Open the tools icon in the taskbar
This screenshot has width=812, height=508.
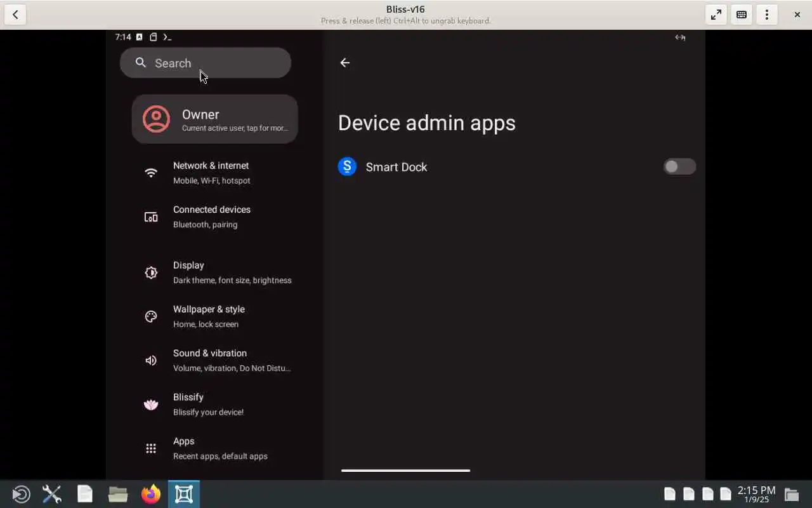pyautogui.click(x=52, y=494)
